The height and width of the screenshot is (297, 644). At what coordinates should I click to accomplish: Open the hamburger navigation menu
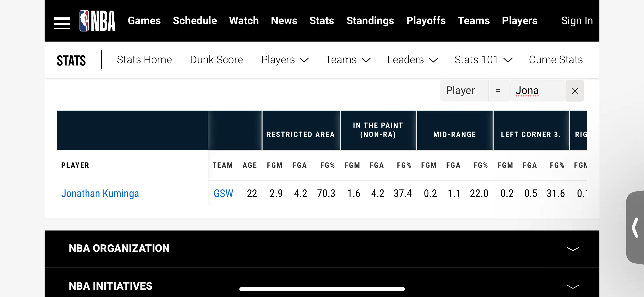coord(62,23)
